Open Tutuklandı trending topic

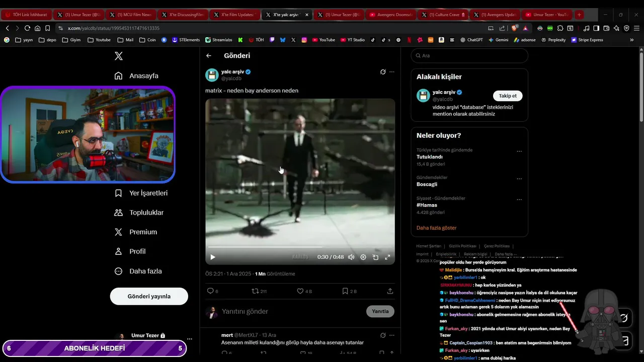click(430, 157)
